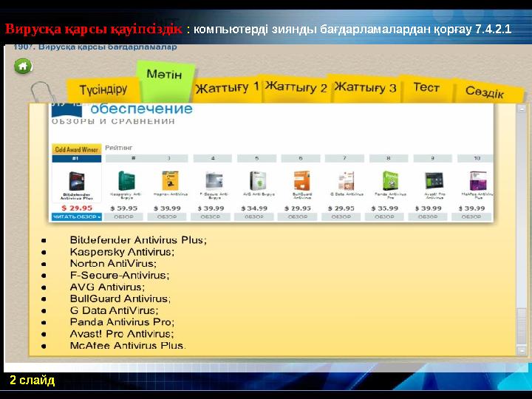
Task: Click the '2 слайд' label
Action: click(33, 380)
